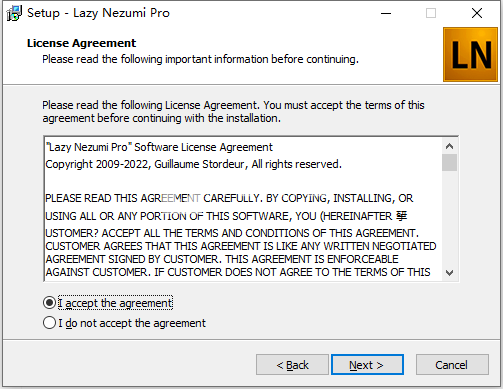Cancel the installation
The width and height of the screenshot is (503, 389).
click(x=452, y=365)
